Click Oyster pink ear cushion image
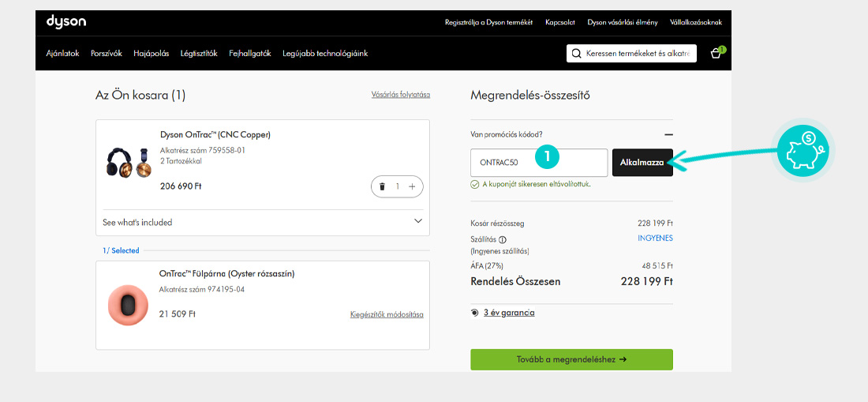This screenshot has height=402, width=868. 127,304
